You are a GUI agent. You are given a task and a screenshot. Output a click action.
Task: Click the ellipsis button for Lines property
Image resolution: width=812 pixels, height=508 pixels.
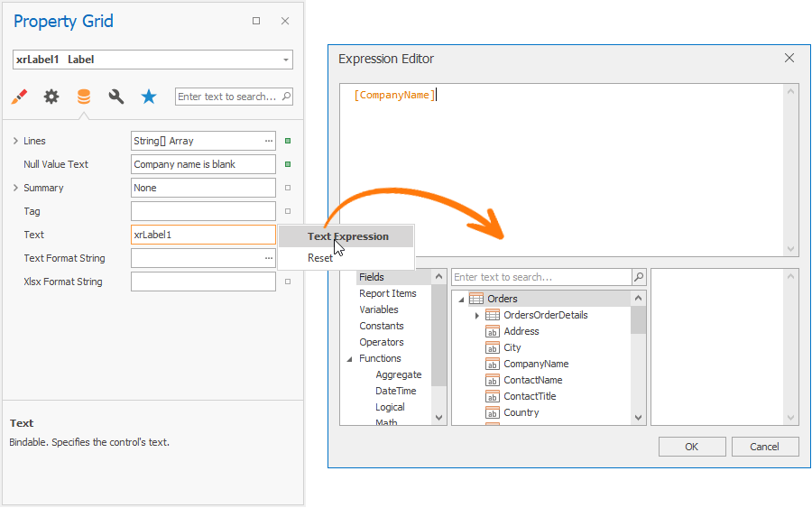(x=268, y=141)
